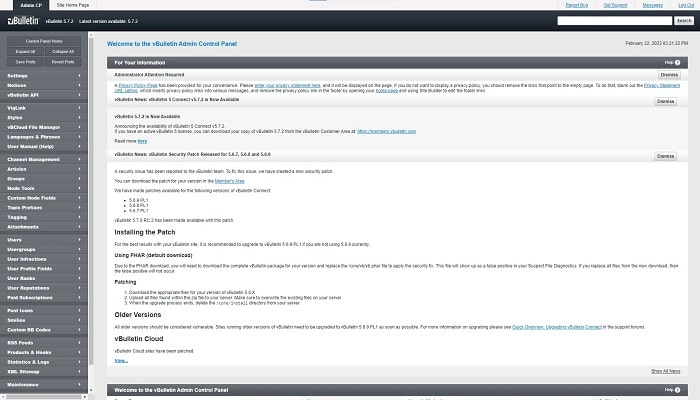Image resolution: width=700 pixels, height=400 pixels.
Task: Open the Get Support link
Action: [x=615, y=5]
